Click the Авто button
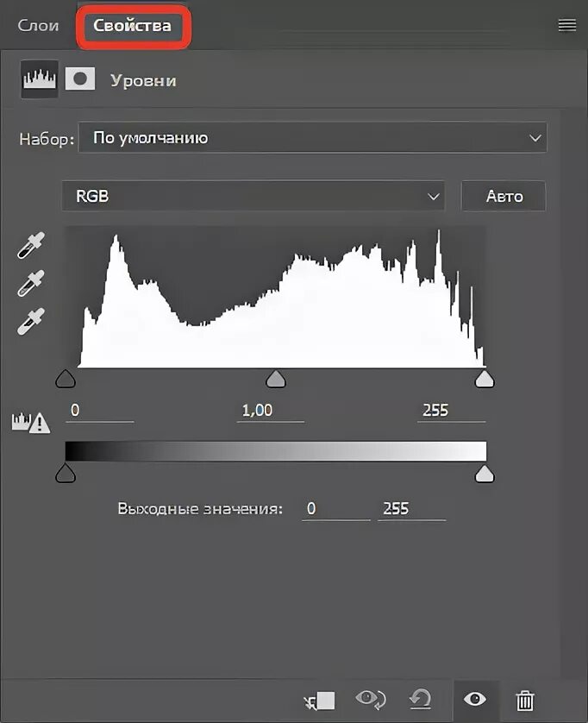This screenshot has height=723, width=588. coord(504,197)
